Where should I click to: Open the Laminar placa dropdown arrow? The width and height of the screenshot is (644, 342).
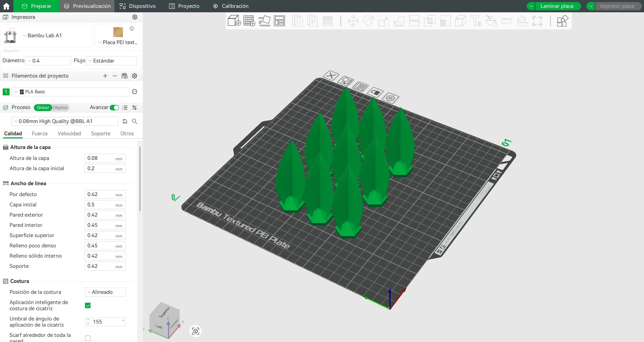tap(531, 6)
